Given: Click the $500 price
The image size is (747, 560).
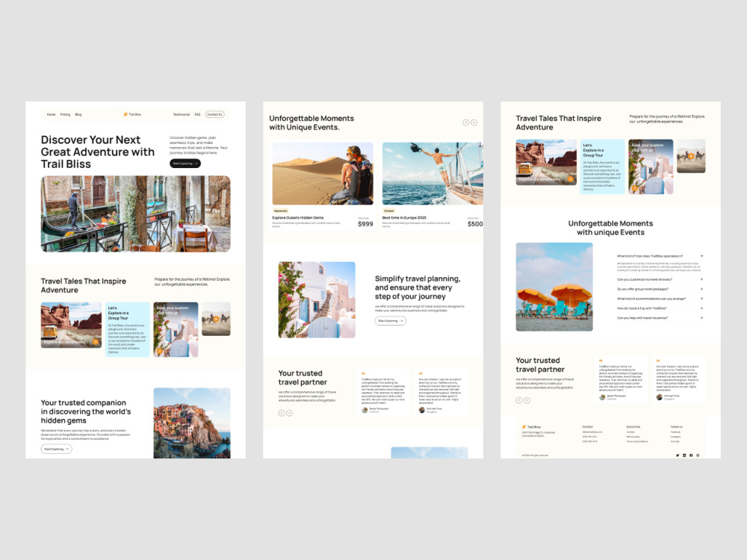Looking at the screenshot, I should (475, 224).
